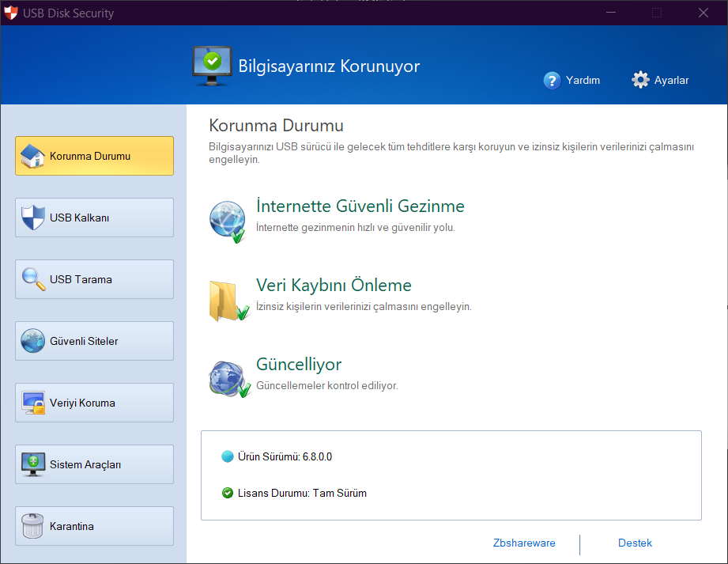Click the blue globe icon beside Ürün Sürümü
728x564 pixels.
228,456
